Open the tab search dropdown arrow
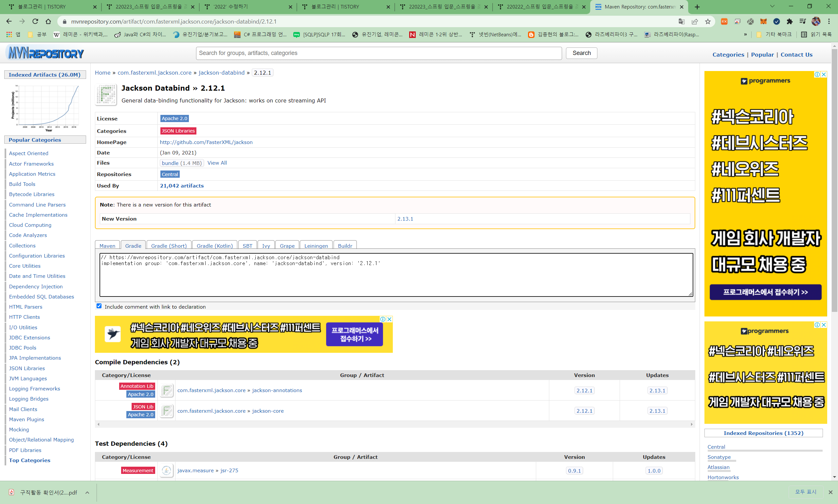 772,7
